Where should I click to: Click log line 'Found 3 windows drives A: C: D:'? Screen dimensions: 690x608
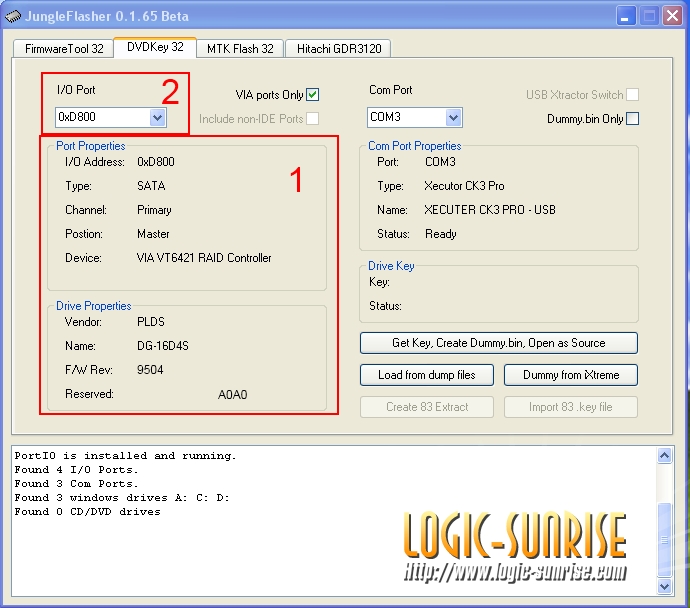tap(122, 498)
